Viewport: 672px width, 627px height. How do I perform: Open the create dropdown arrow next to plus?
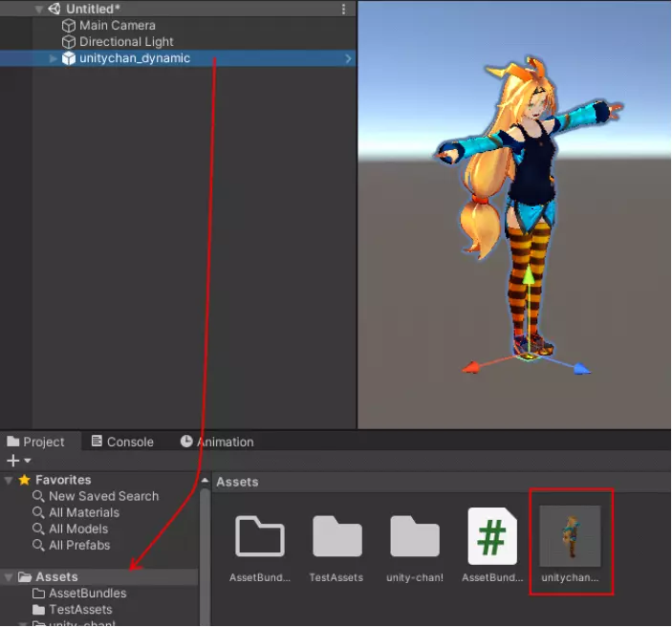(x=28, y=461)
